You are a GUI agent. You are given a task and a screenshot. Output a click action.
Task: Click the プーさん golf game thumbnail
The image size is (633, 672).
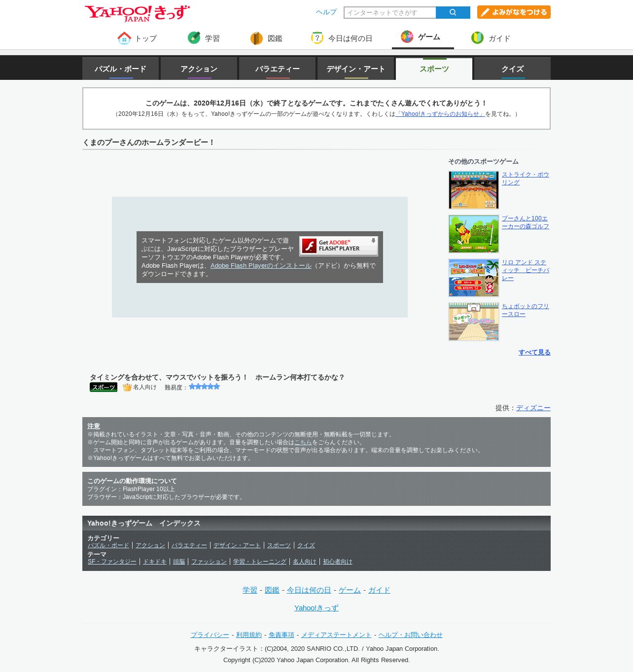pyautogui.click(x=474, y=234)
